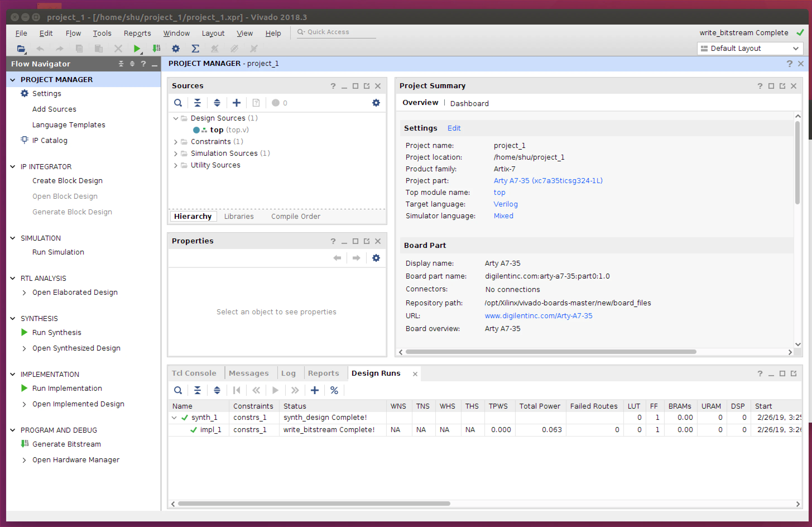Screen dimensions: 812x527
Task: Expand the Constraints folder in Sources
Action: [175, 142]
